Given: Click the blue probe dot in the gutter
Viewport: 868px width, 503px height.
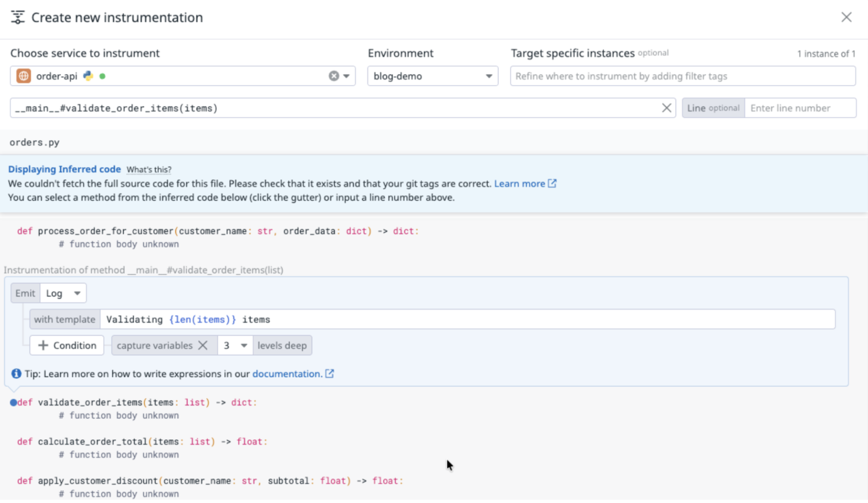Looking at the screenshot, I should (x=13, y=403).
